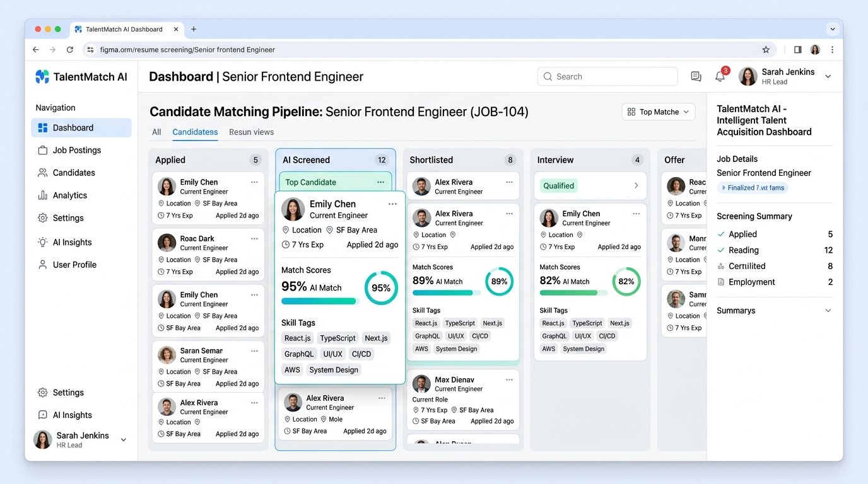This screenshot has height=484, width=868.
Task: Click the browser profile avatar in toolbar
Action: tap(815, 50)
